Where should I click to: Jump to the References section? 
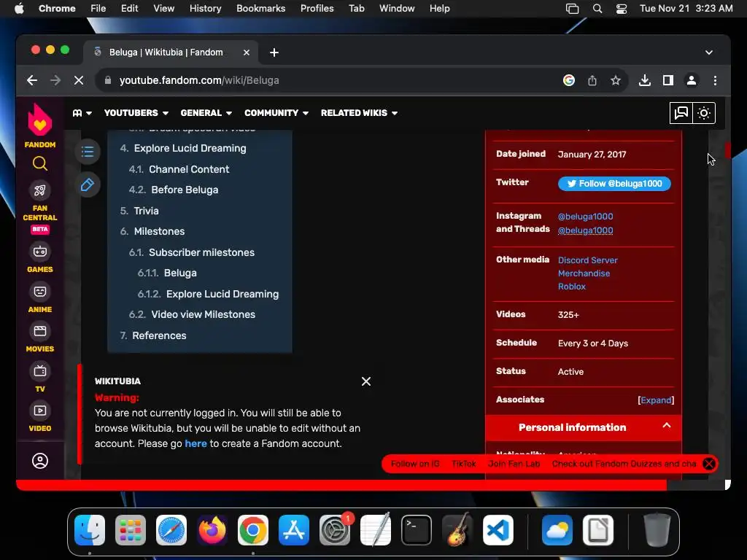(x=159, y=335)
